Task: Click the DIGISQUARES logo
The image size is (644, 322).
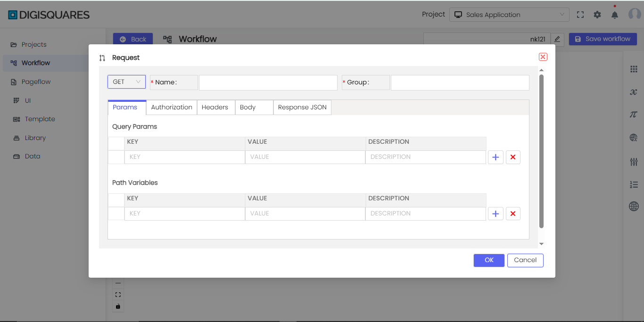Action: coord(49,15)
